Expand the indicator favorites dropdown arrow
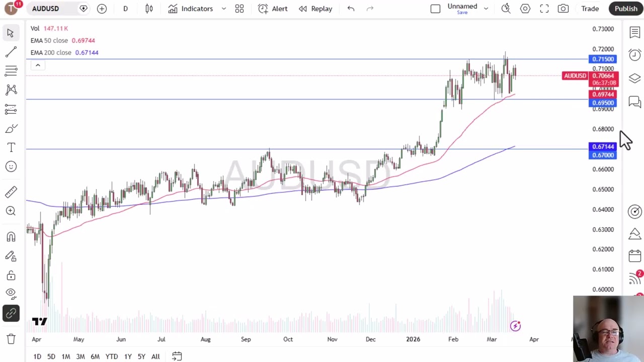This screenshot has width=644, height=362. pos(224,9)
